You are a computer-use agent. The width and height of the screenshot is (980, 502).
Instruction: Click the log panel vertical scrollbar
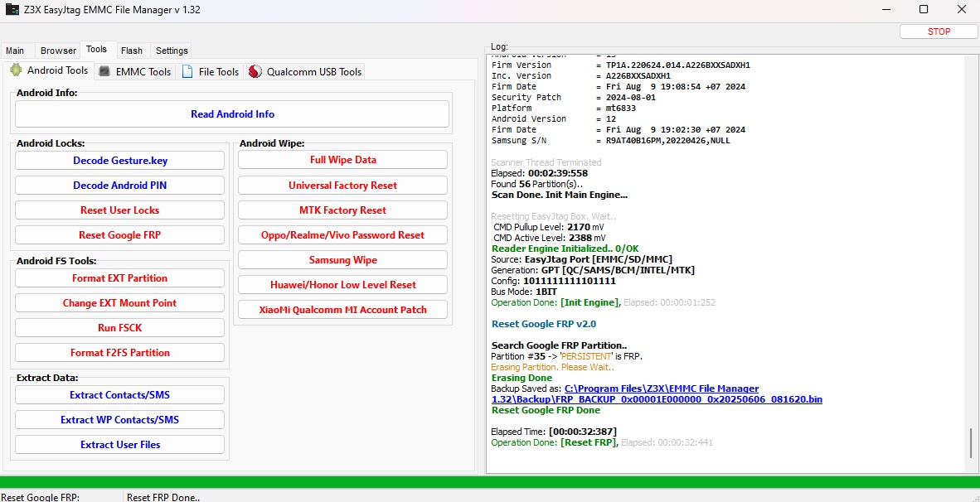(x=970, y=442)
